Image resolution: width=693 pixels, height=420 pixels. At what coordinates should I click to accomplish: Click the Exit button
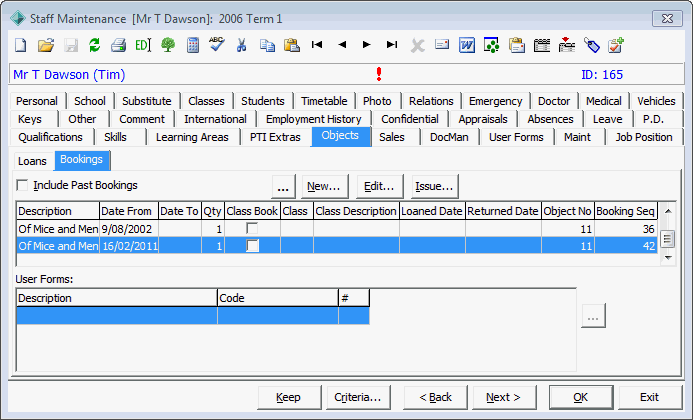point(650,397)
